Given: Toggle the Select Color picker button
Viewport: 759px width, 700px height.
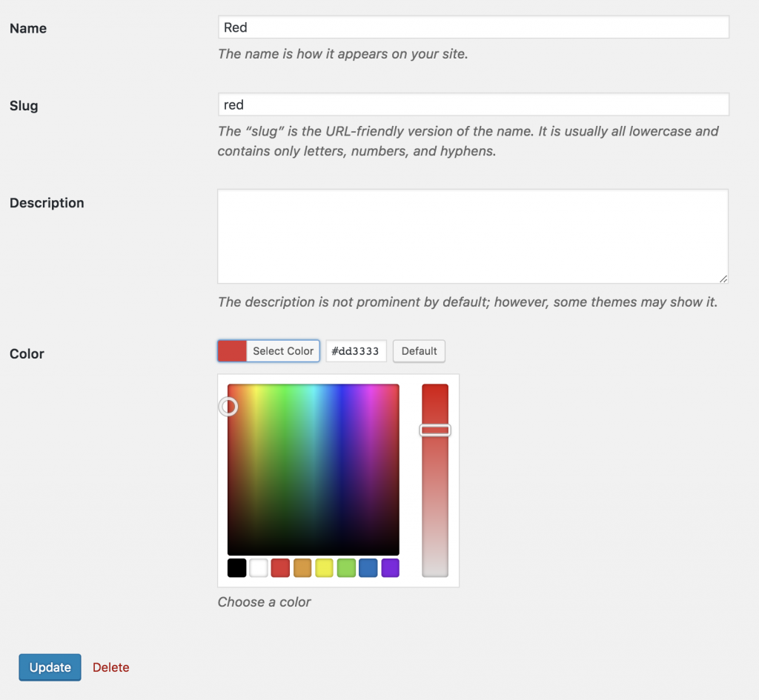Looking at the screenshot, I should 282,351.
